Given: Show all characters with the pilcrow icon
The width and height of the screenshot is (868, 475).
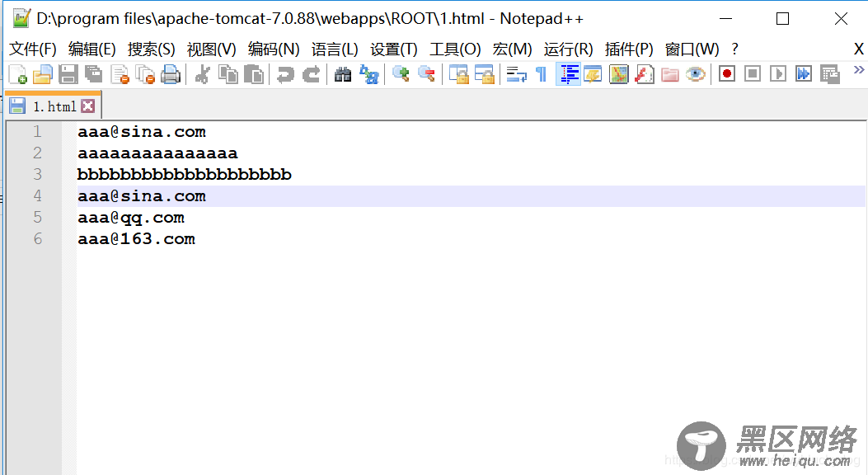Looking at the screenshot, I should (x=542, y=74).
